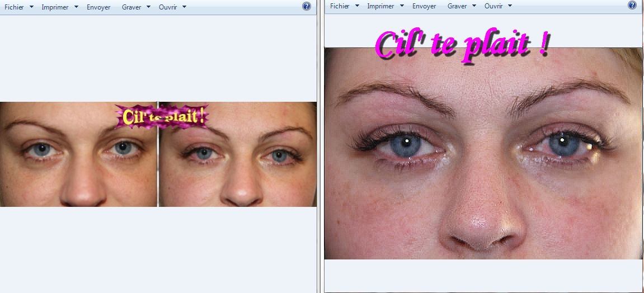Open Graver menu in right window
644x293 pixels.
(x=457, y=6)
